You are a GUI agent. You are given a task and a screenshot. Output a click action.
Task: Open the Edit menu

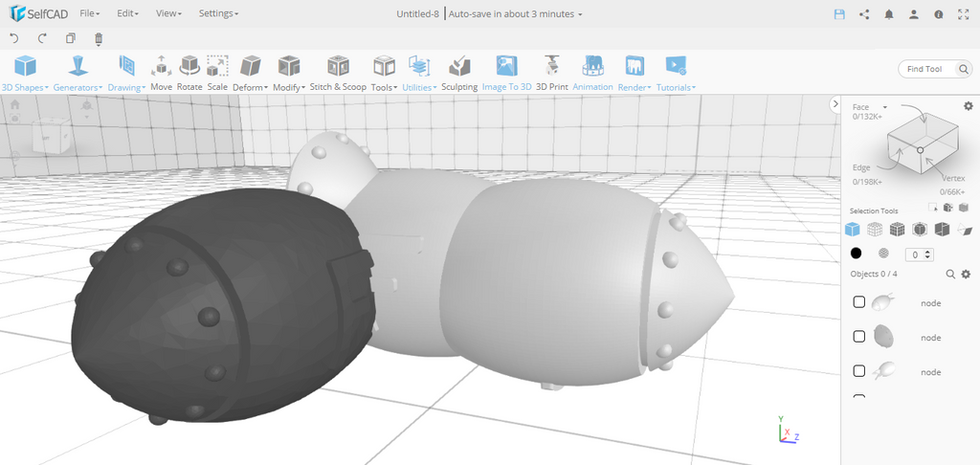(127, 13)
